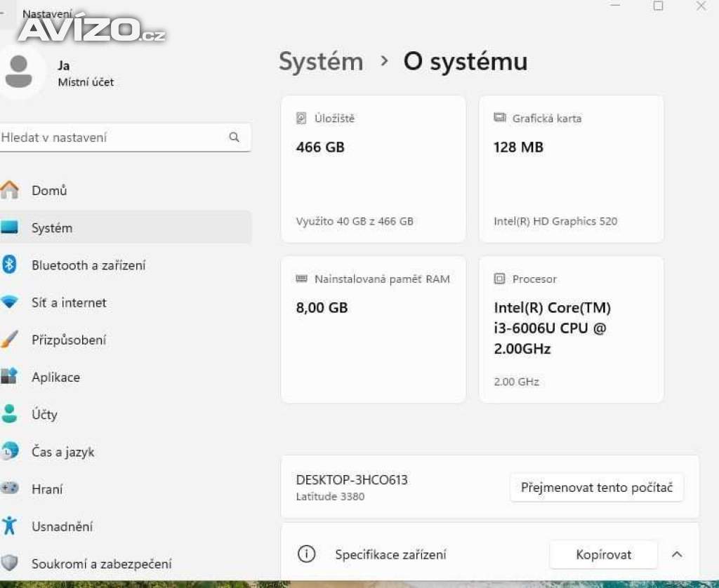The image size is (719, 588).
Task: Click the Usnadnění accessibility icon
Action: [9, 526]
